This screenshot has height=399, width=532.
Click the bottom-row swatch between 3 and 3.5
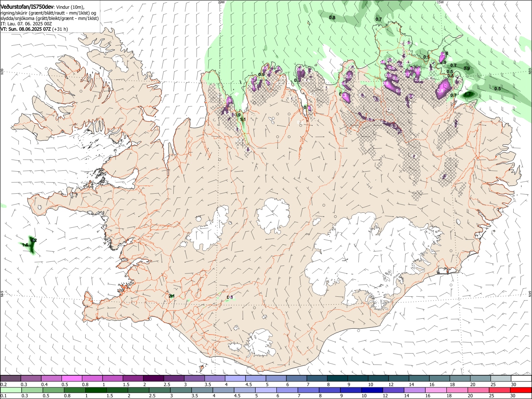181,390
